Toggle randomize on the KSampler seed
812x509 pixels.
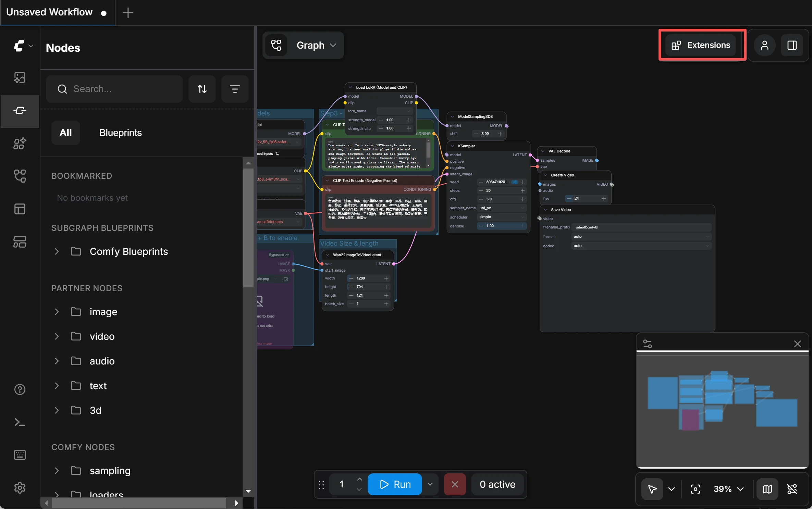515,182
